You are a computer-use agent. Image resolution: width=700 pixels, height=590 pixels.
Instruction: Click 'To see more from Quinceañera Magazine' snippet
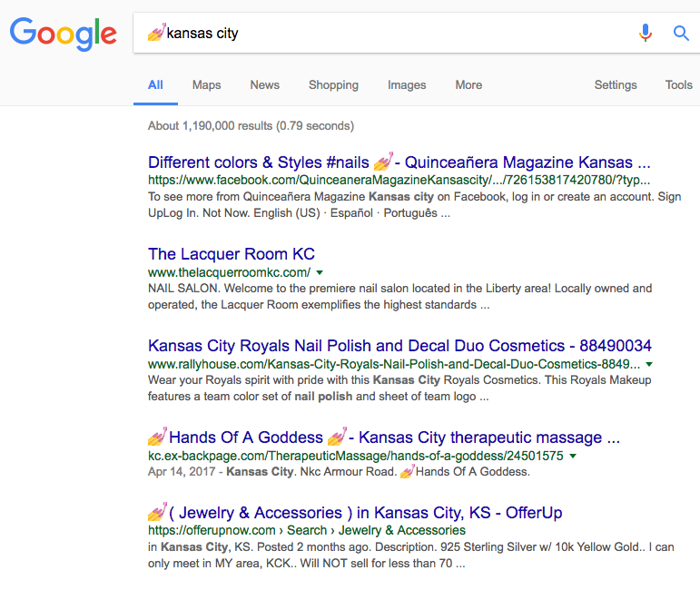tap(414, 205)
